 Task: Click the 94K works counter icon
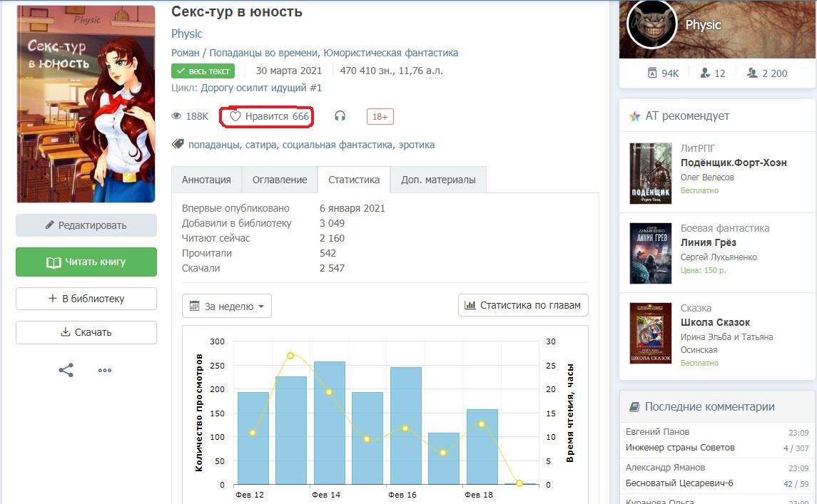coord(651,73)
